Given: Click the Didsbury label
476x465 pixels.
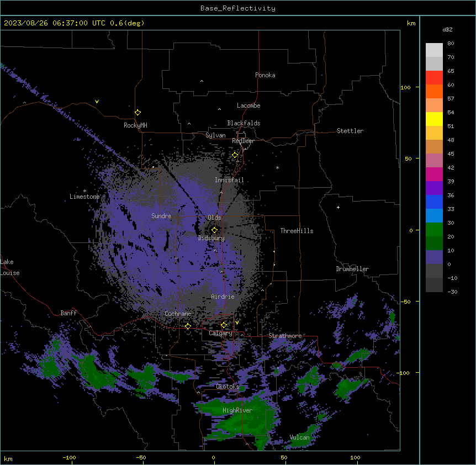Looking at the screenshot, I should [x=211, y=238].
